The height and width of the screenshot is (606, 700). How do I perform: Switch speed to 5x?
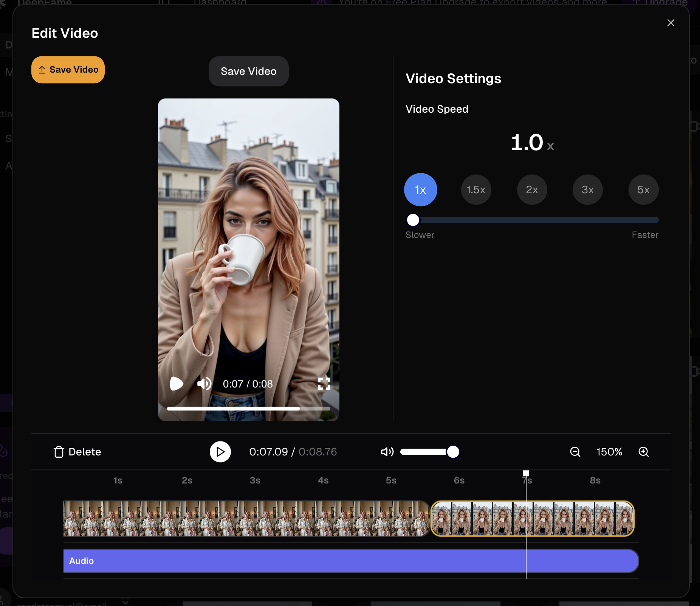click(x=643, y=190)
